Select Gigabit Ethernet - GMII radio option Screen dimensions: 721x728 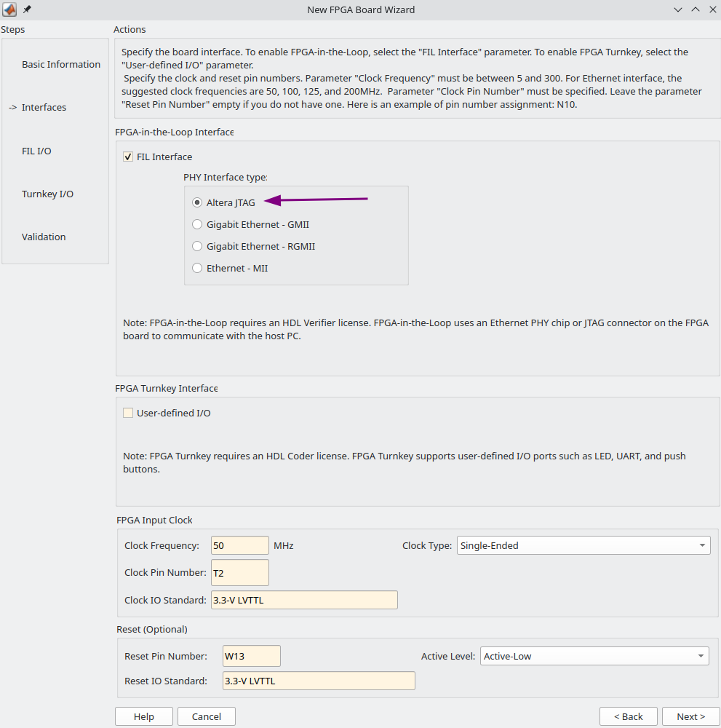(x=197, y=224)
